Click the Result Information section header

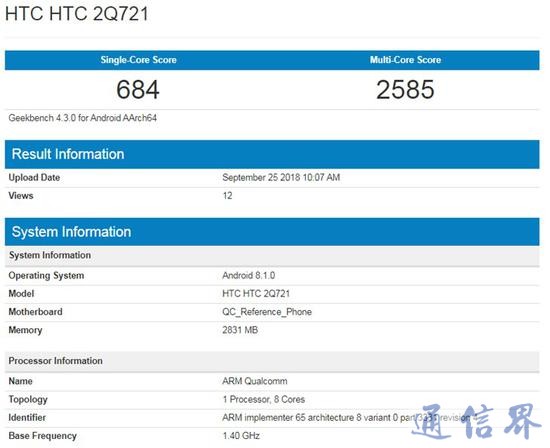(272, 154)
